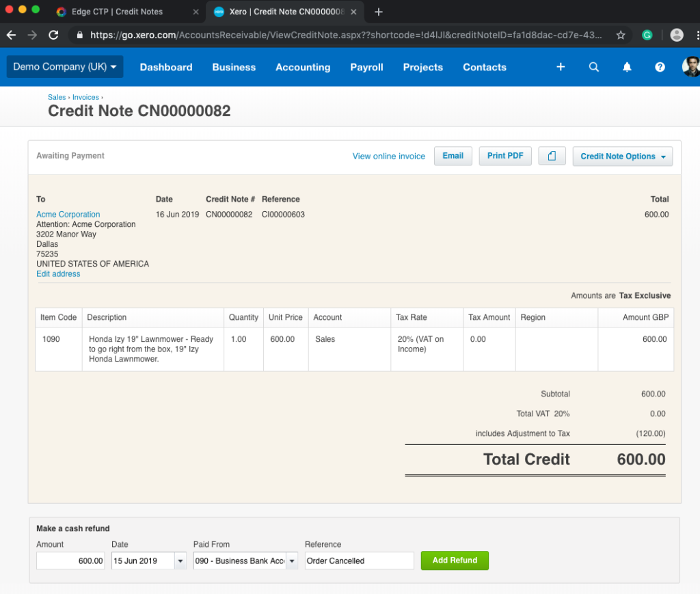
Task: Click Invoices breadcrumb link
Action: (x=85, y=97)
